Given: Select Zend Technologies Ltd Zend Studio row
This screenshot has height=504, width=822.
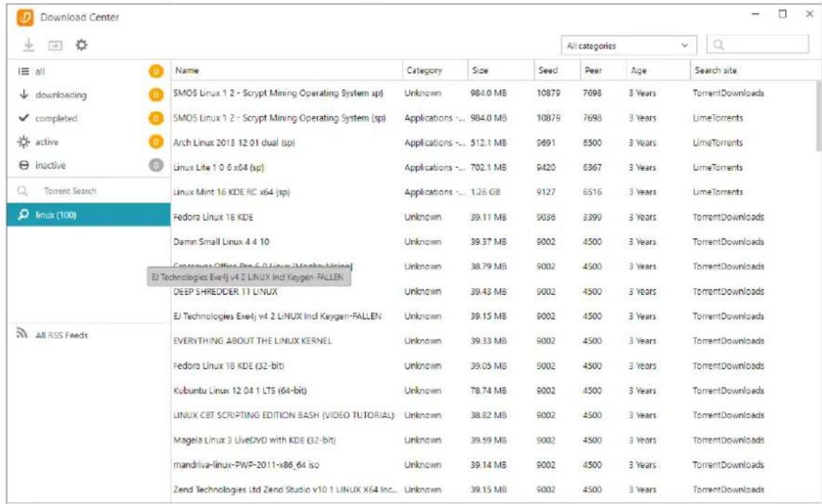Looking at the screenshot, I should click(x=493, y=489).
